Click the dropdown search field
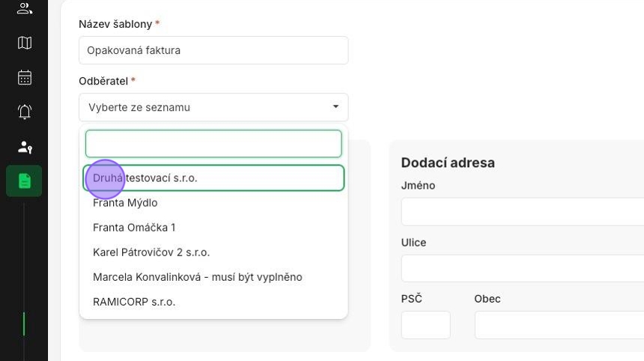Screen dimensions: 644x361 pyautogui.click(x=213, y=144)
